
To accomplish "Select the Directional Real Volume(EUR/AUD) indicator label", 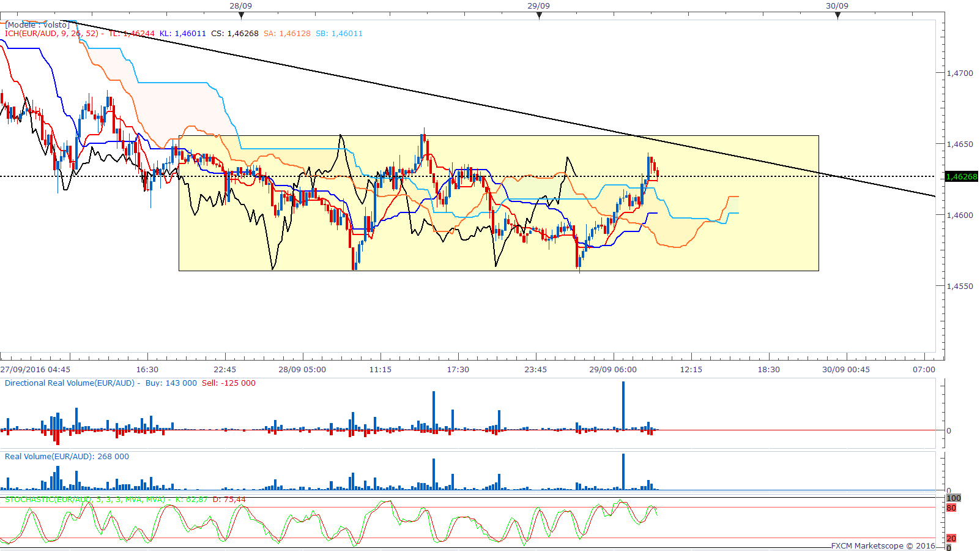I will coord(70,383).
